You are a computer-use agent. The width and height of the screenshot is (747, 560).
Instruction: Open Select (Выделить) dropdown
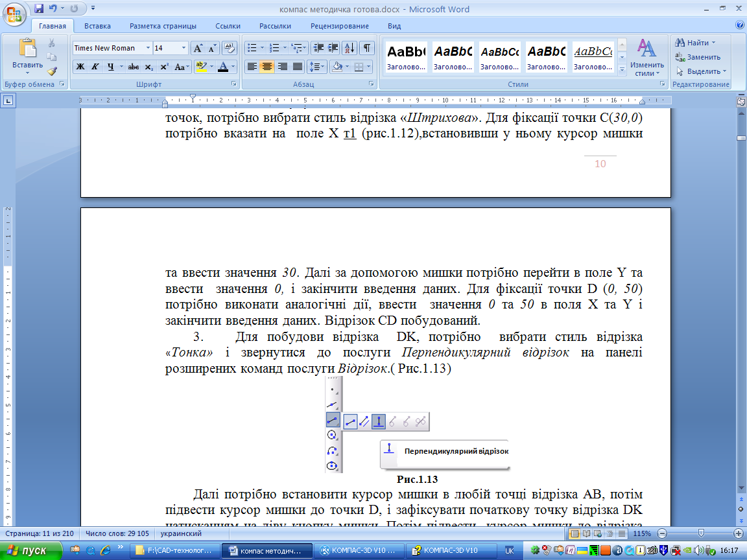[701, 71]
